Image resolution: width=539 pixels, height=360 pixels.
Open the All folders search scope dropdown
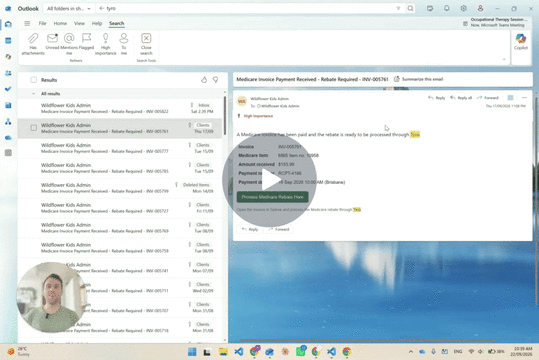tap(68, 8)
